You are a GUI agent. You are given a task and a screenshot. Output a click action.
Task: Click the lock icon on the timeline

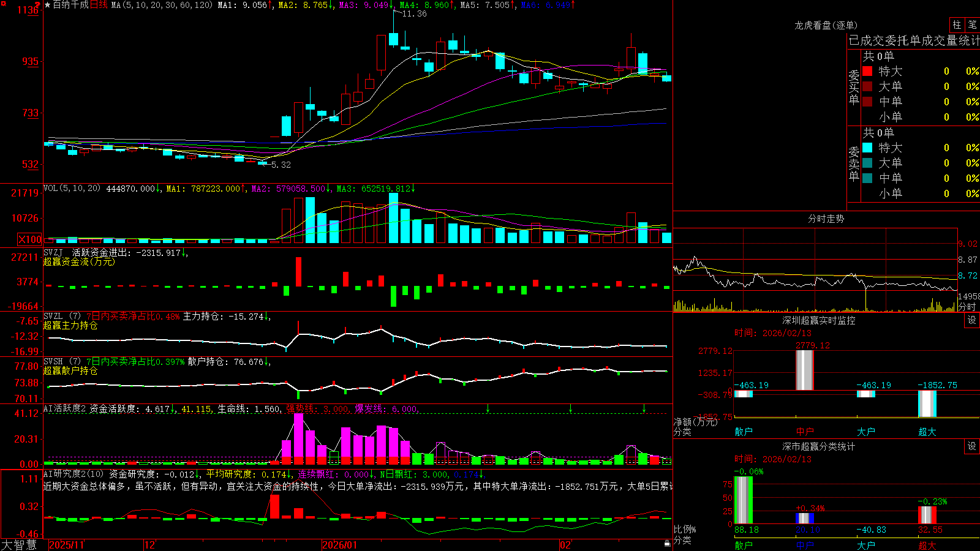667,544
